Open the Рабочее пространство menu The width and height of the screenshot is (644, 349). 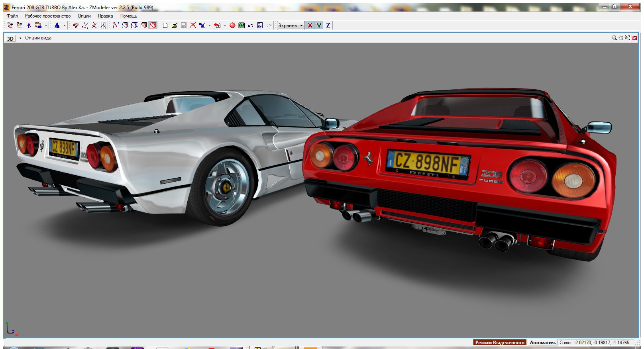48,16
